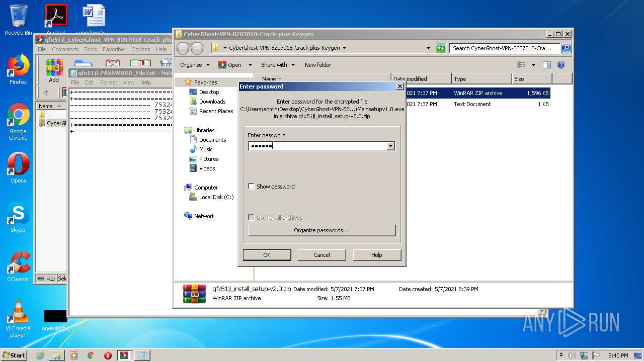
Task: Open the Share with dropdown
Action: point(277,65)
